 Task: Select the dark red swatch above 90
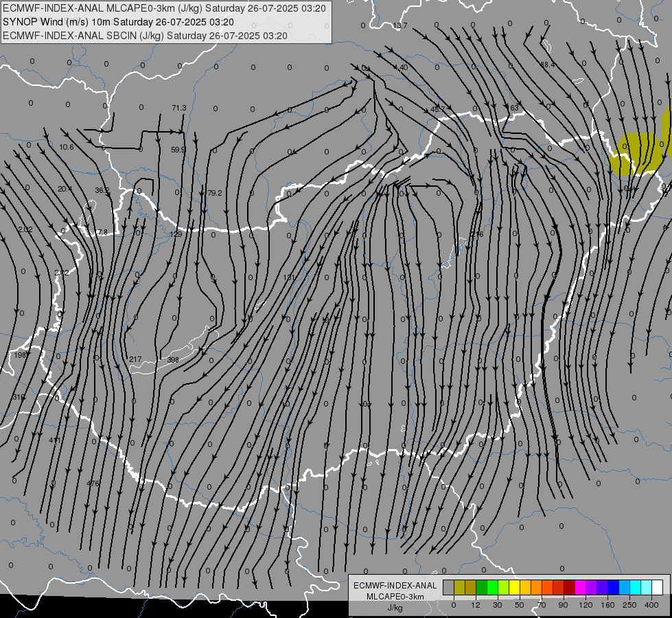click(x=570, y=587)
